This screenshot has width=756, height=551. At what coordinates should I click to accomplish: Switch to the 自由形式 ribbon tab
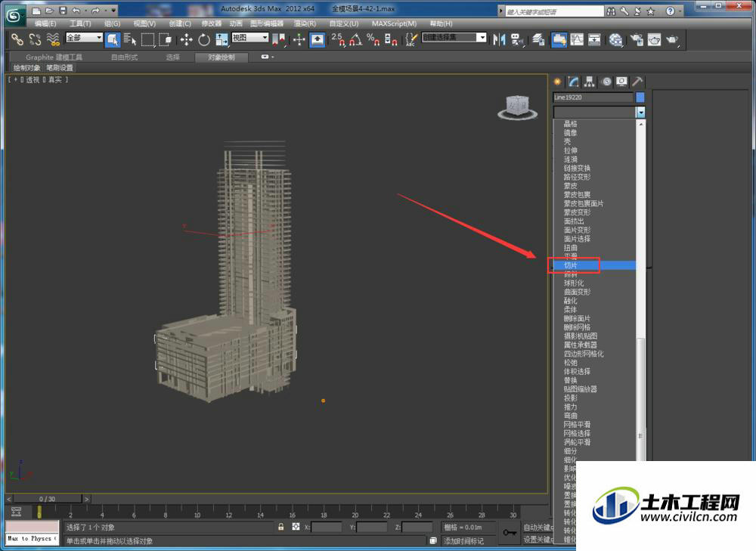tap(125, 57)
